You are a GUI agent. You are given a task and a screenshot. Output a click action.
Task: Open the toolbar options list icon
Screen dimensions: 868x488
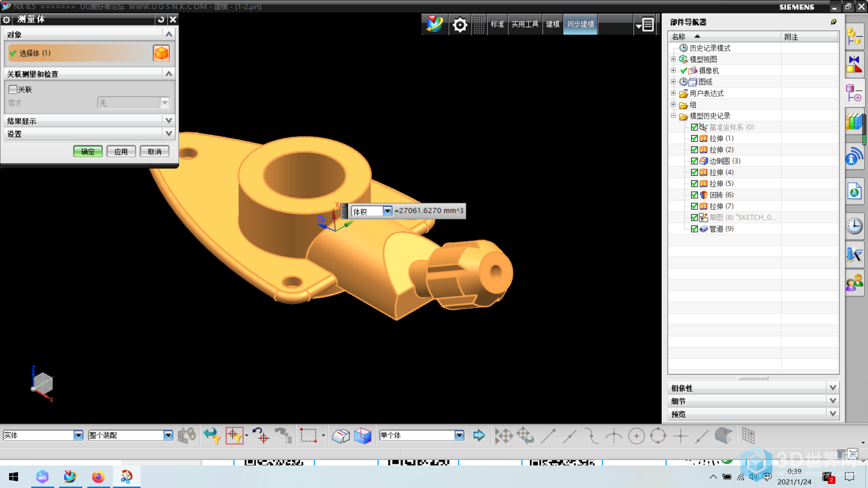tap(644, 24)
